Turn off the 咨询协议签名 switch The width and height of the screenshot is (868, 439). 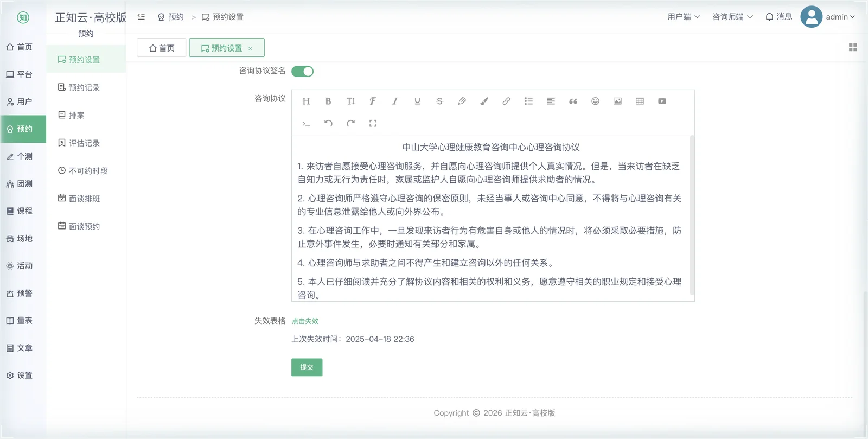[x=302, y=71]
